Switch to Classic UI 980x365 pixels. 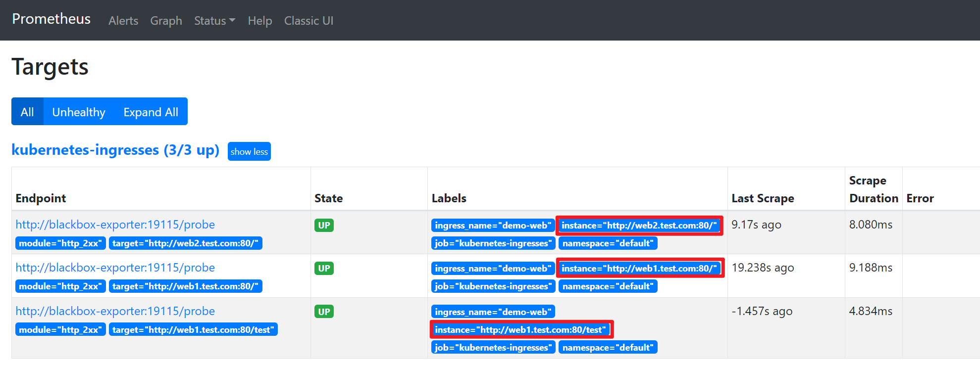(x=309, y=21)
